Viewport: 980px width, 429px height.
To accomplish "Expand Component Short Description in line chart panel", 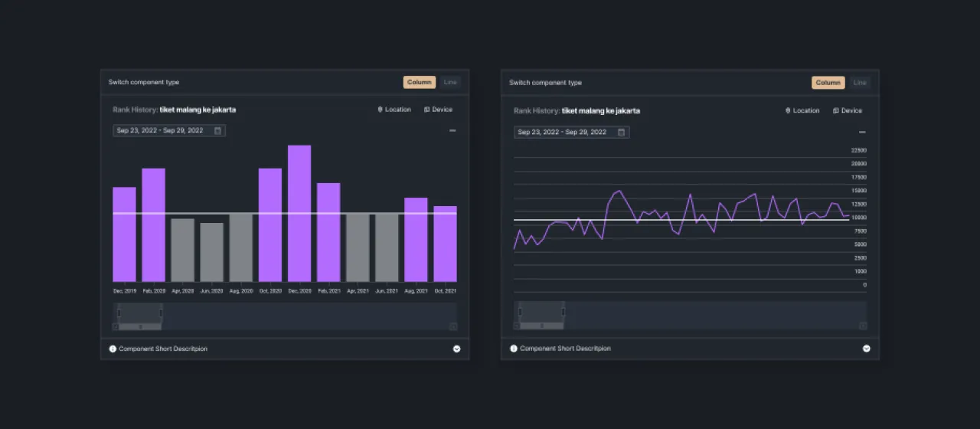I will point(867,349).
